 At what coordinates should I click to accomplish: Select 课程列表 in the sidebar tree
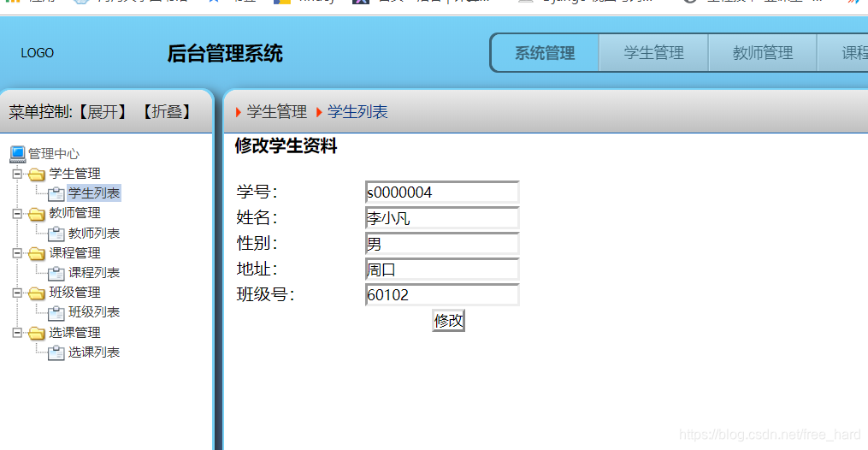pos(94,273)
